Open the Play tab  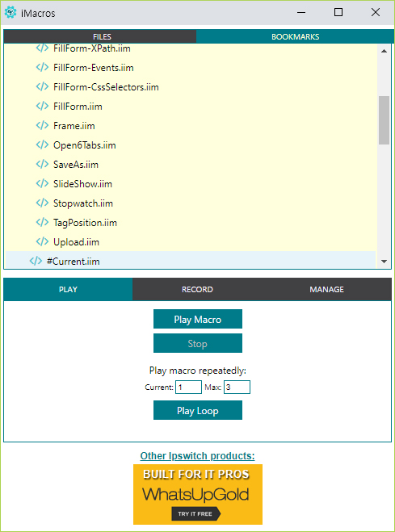coord(68,289)
